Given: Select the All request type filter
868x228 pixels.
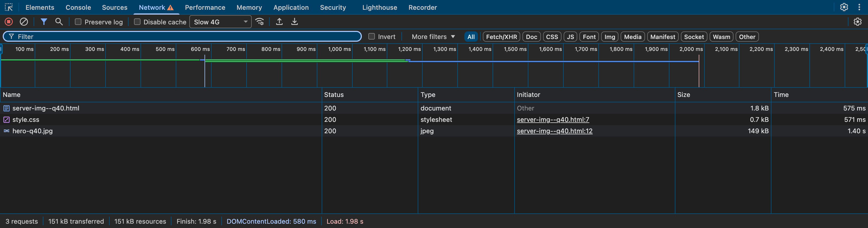Looking at the screenshot, I should (471, 37).
